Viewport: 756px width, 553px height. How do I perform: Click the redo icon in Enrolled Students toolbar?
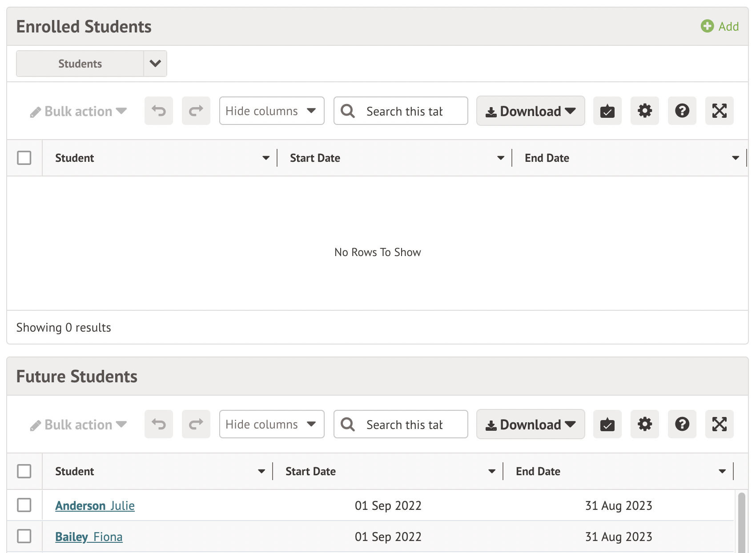click(x=196, y=111)
